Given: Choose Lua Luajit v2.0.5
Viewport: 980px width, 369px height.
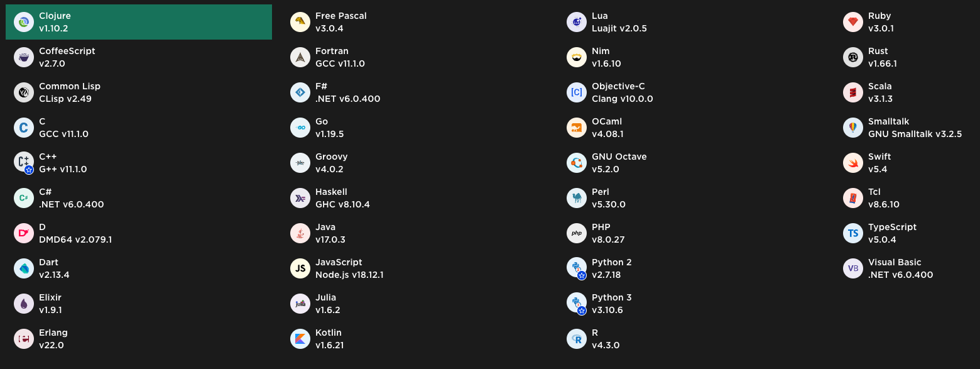Looking at the screenshot, I should click(x=697, y=22).
